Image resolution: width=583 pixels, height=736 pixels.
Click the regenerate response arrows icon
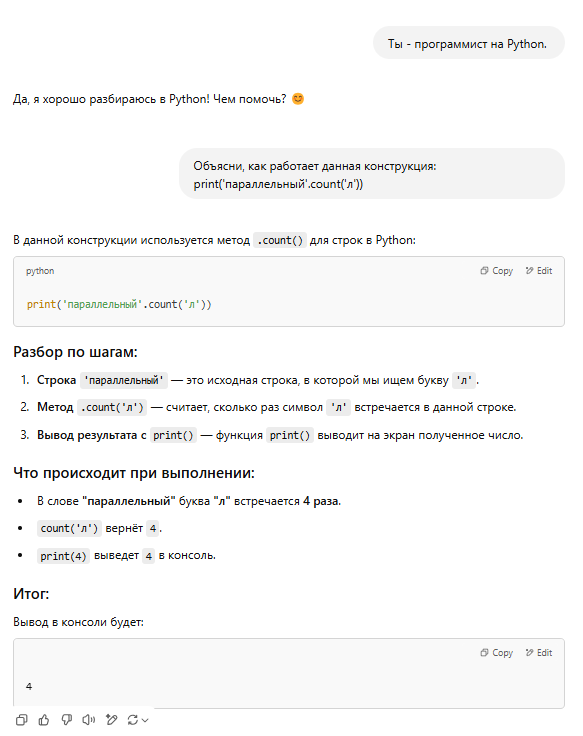tap(133, 720)
